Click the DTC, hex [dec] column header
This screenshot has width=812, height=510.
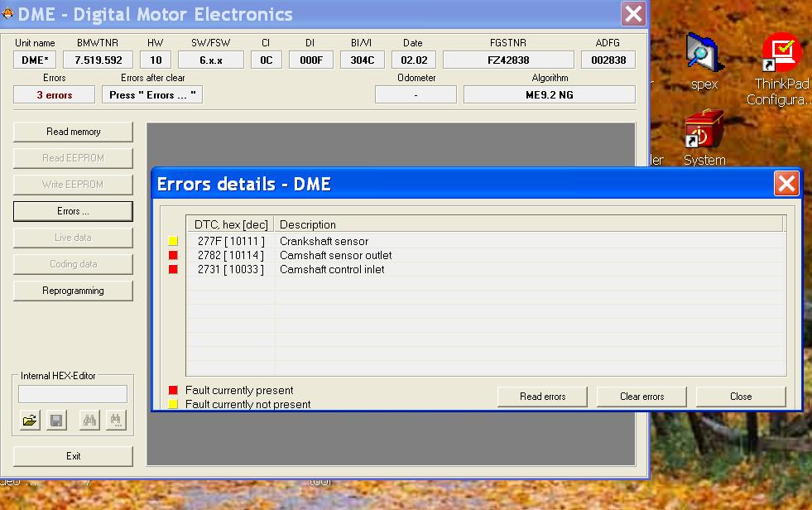230,224
